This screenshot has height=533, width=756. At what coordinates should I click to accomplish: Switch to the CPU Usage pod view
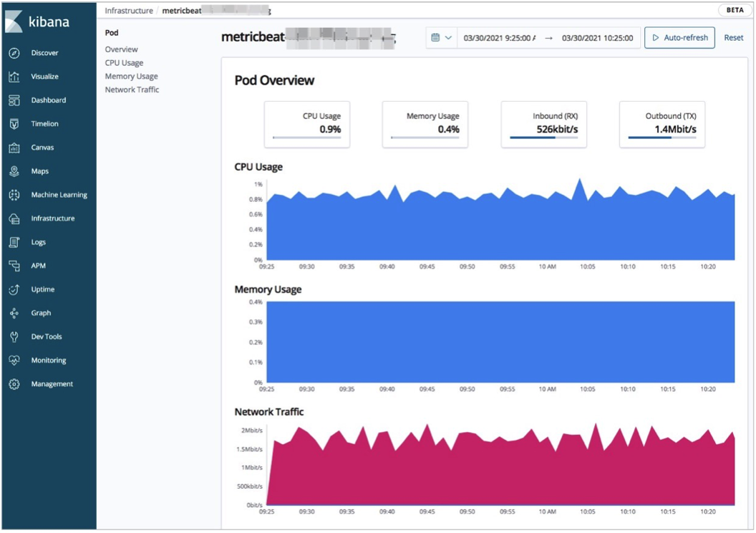point(125,62)
